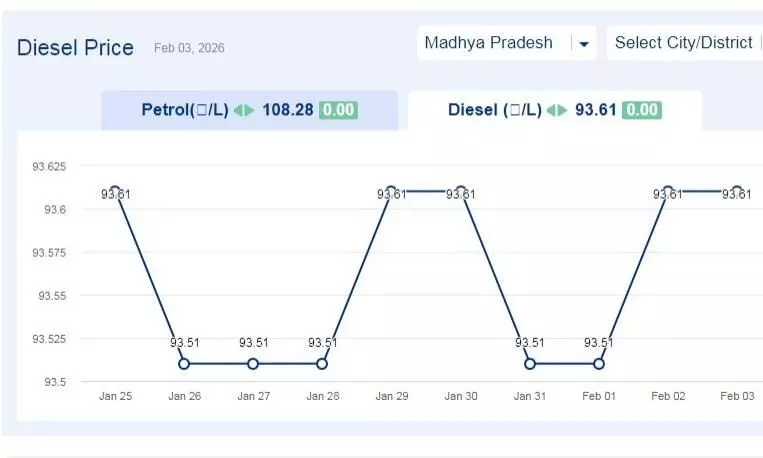The width and height of the screenshot is (763, 458).
Task: Expand the Select City/District dropdown
Action: tap(684, 43)
